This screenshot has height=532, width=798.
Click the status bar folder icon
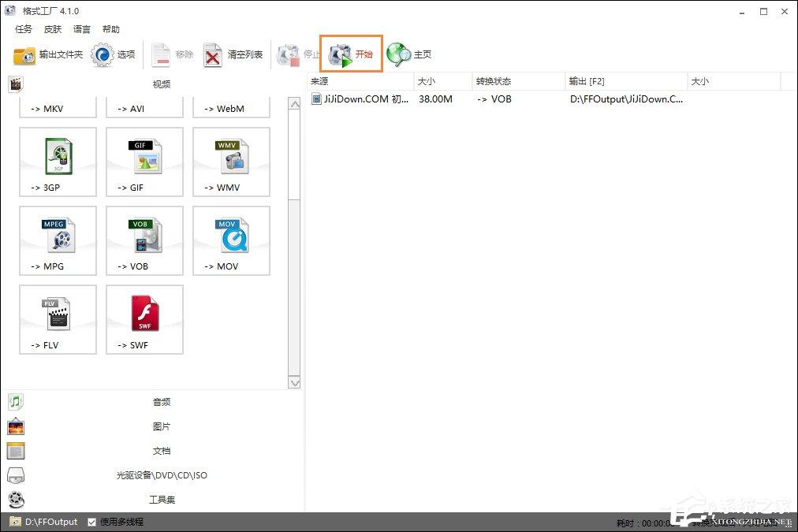click(x=15, y=522)
